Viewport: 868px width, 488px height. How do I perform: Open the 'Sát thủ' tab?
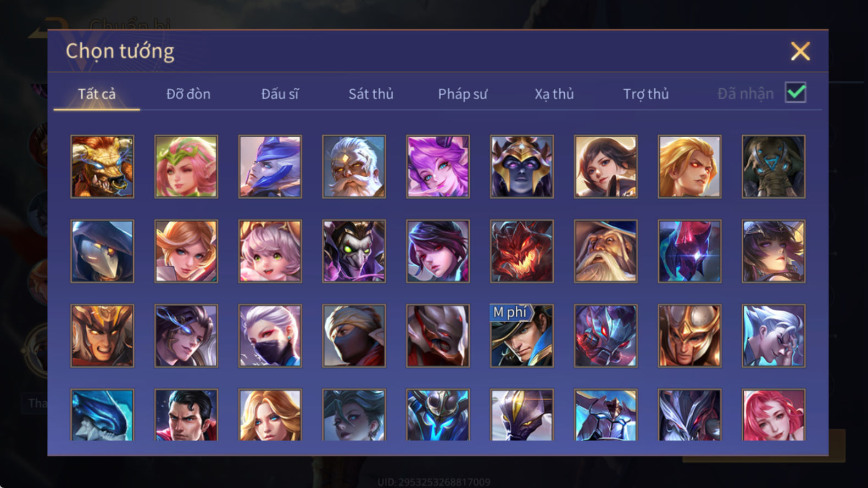[x=371, y=94]
